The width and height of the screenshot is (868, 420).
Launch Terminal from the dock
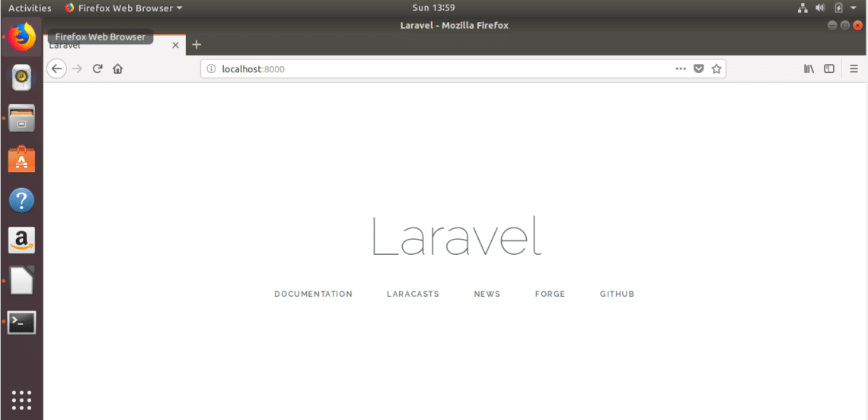[x=21, y=323]
